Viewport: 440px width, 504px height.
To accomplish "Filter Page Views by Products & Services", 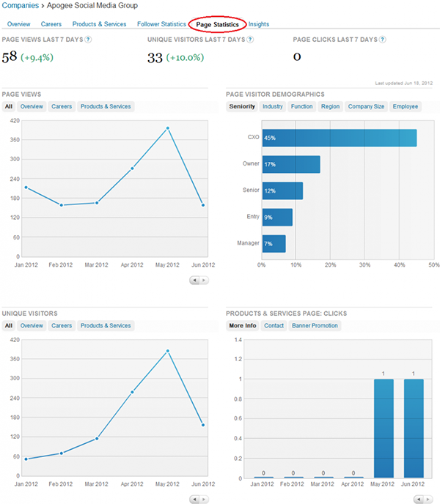I will click(106, 106).
